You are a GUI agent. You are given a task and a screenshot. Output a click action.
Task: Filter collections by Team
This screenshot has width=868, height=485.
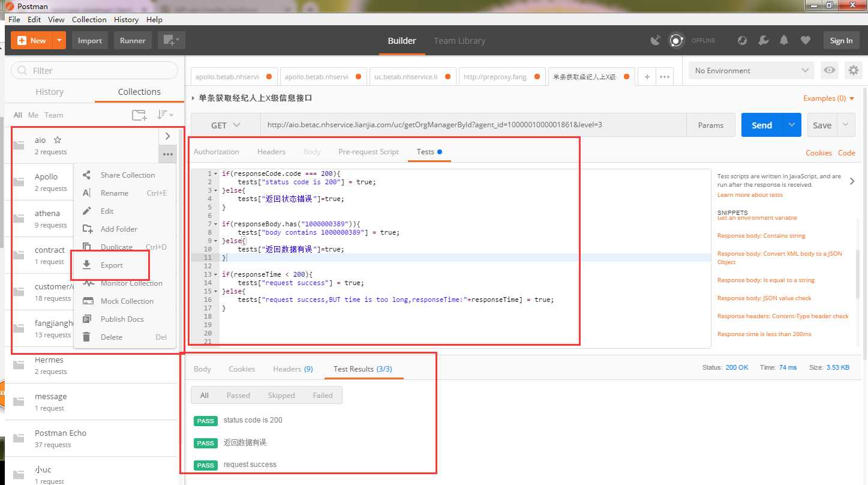53,115
